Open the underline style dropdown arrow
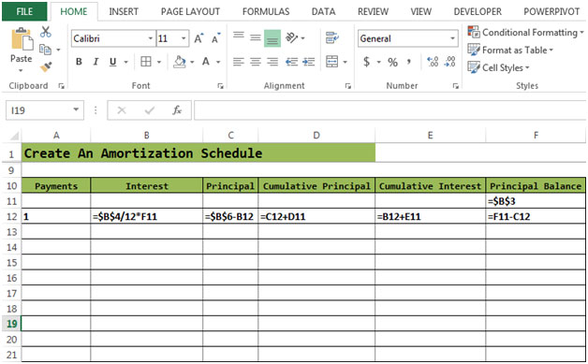This screenshot has width=588, height=364. [x=126, y=62]
